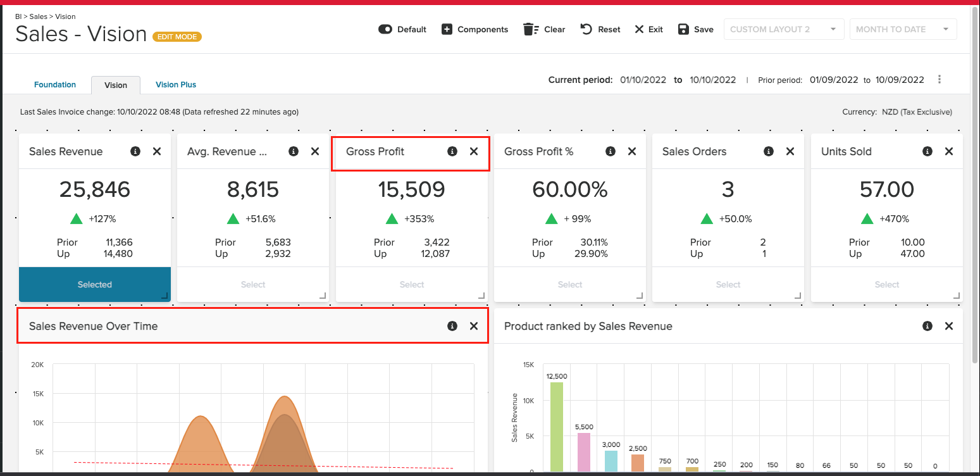980x476 pixels.
Task: Open the Month To Date period dropdown
Action: 903,29
